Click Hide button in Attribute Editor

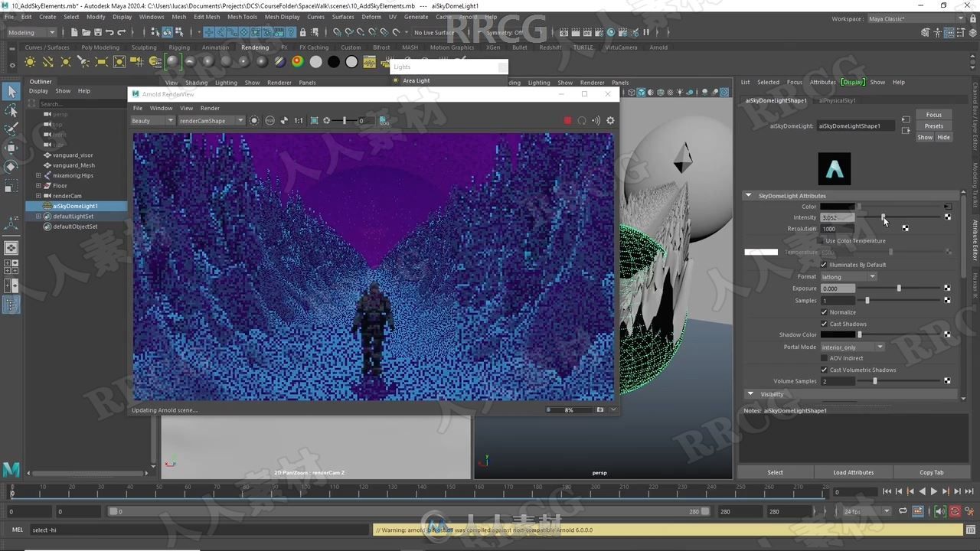tap(943, 137)
